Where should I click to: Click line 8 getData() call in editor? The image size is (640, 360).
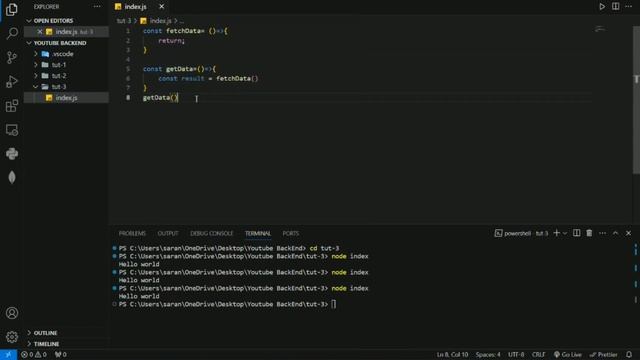point(160,98)
